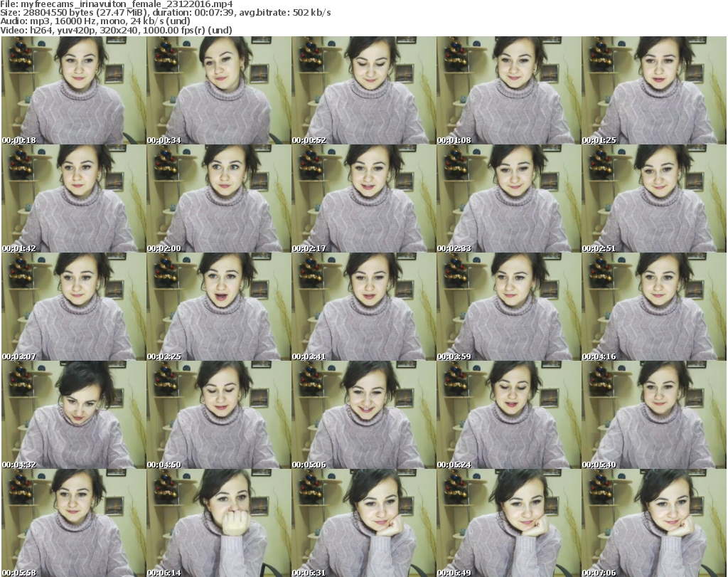Click the thumbnail at 00:05:58
This screenshot has height=577, width=728.
(x=73, y=523)
